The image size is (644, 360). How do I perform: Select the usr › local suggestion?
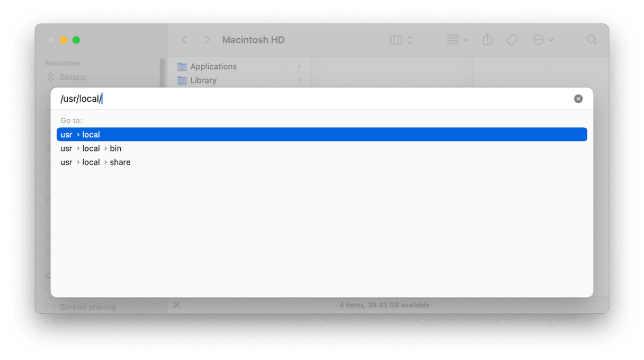click(x=322, y=135)
